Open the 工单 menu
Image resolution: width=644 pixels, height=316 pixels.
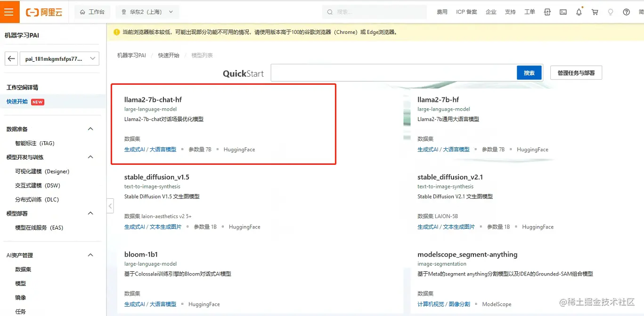click(x=530, y=12)
